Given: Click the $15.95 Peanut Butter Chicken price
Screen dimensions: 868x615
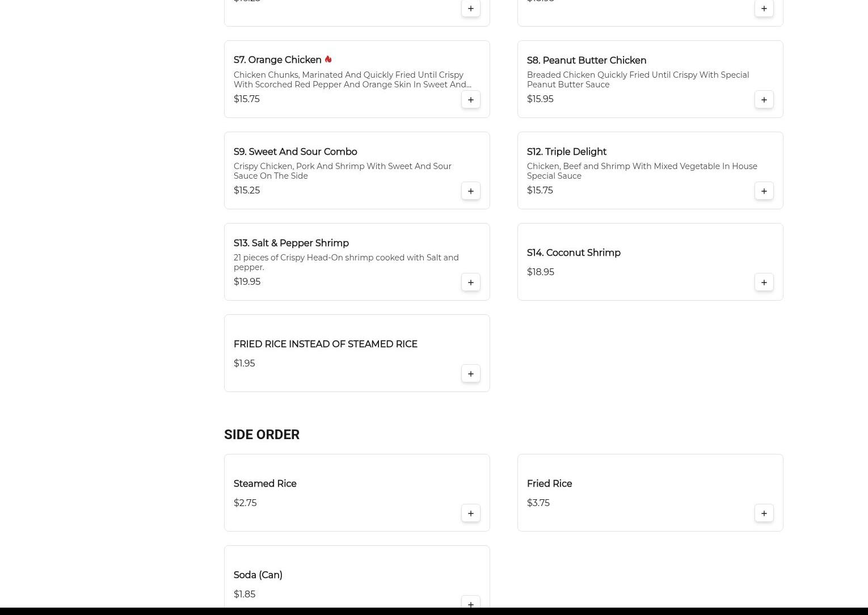Looking at the screenshot, I should (x=540, y=99).
